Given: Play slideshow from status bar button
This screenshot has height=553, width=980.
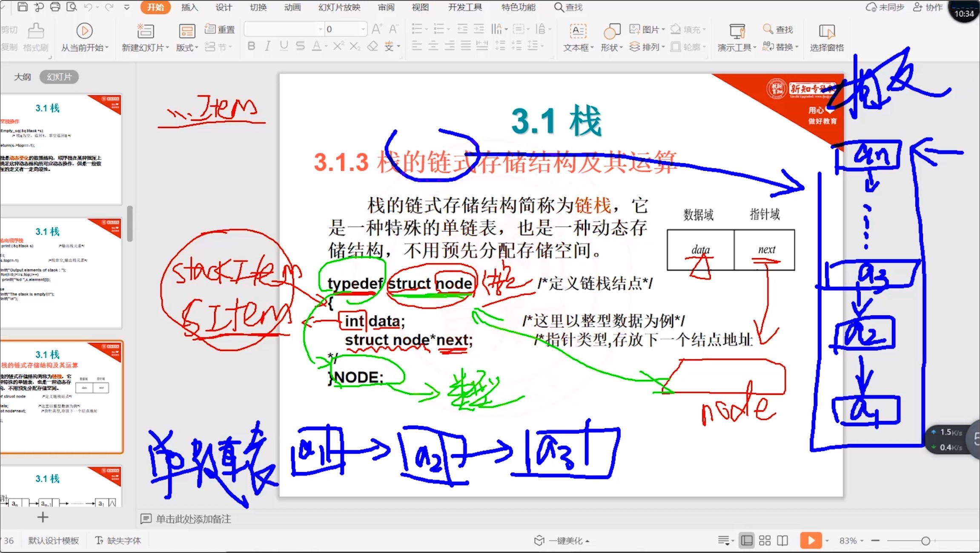Looking at the screenshot, I should click(x=811, y=541).
